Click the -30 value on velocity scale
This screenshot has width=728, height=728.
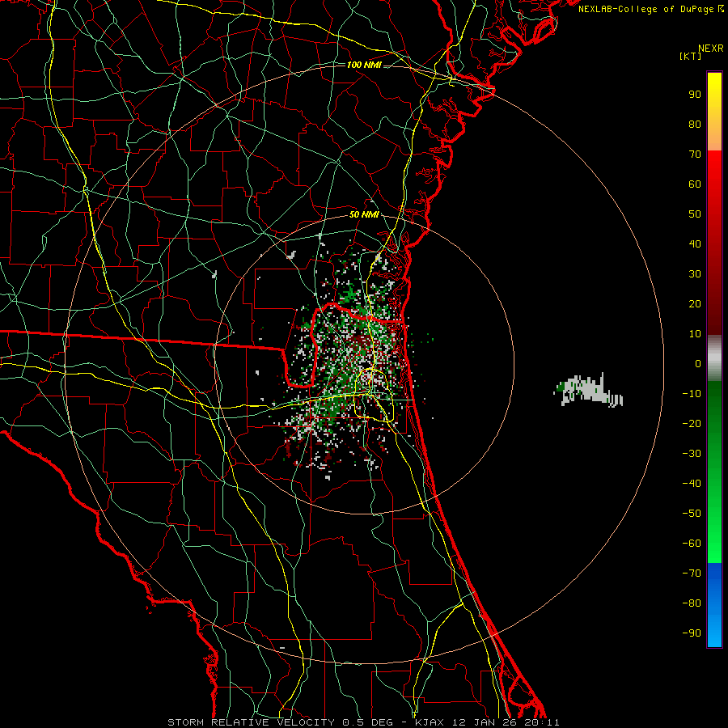(692, 454)
